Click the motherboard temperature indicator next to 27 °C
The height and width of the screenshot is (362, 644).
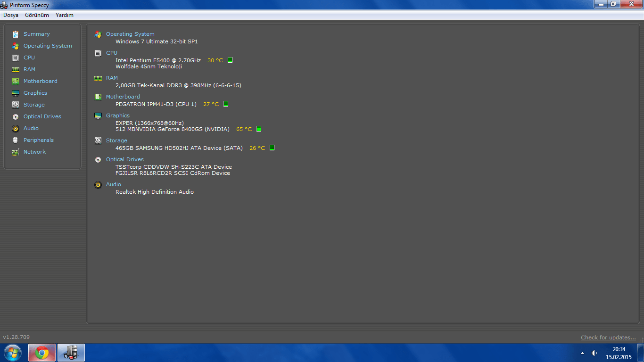[x=226, y=104]
